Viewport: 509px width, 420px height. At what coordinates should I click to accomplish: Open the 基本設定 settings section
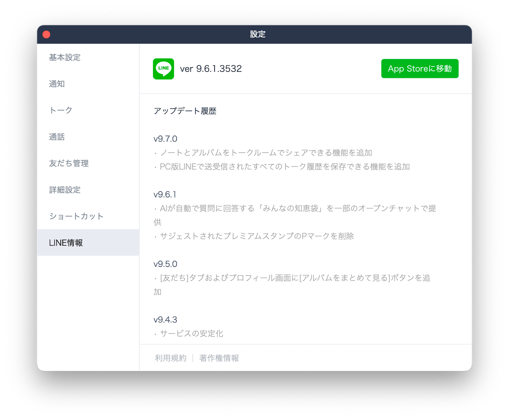coord(88,57)
